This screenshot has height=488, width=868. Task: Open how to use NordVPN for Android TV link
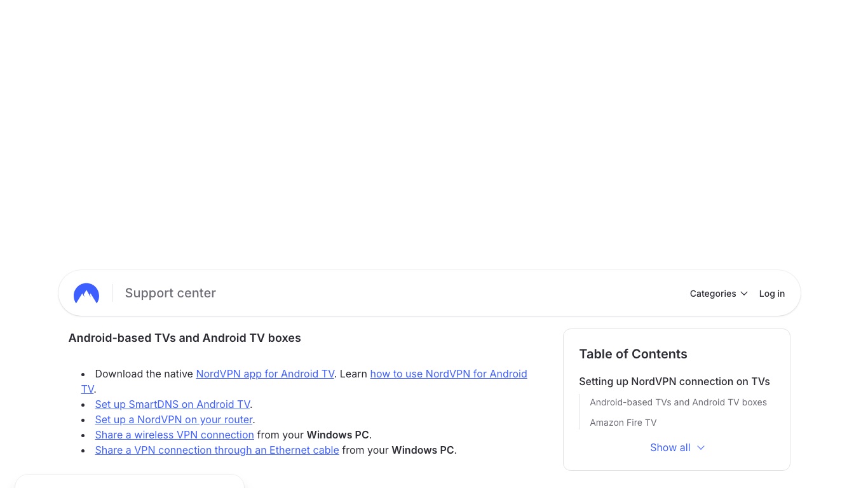[x=449, y=374]
